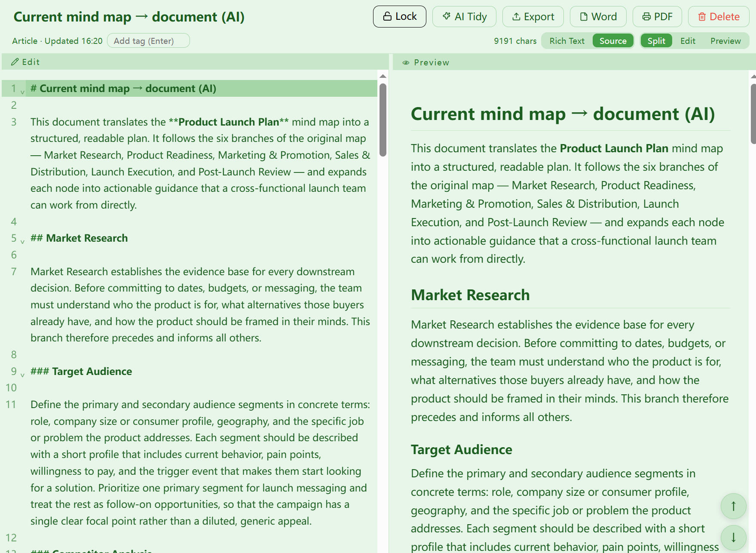Click the page title above the tag field
Image resolution: width=756 pixels, height=553 pixels.
(x=129, y=17)
